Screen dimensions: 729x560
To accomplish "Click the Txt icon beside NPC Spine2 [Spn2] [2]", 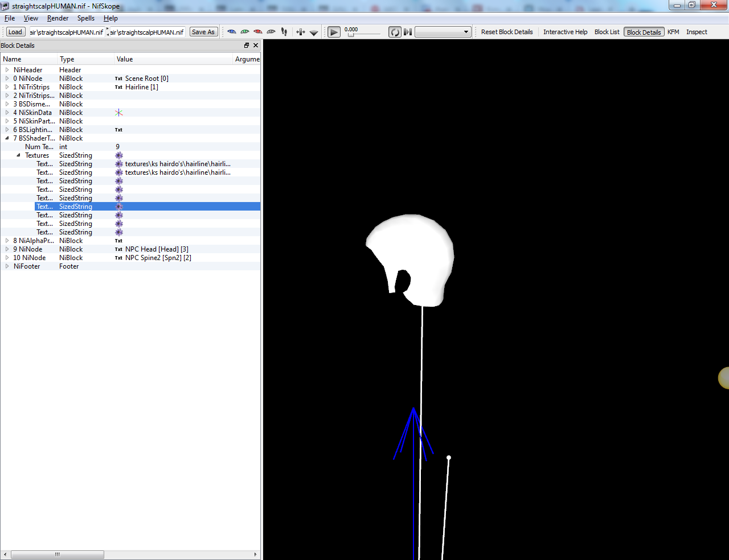I will [118, 258].
